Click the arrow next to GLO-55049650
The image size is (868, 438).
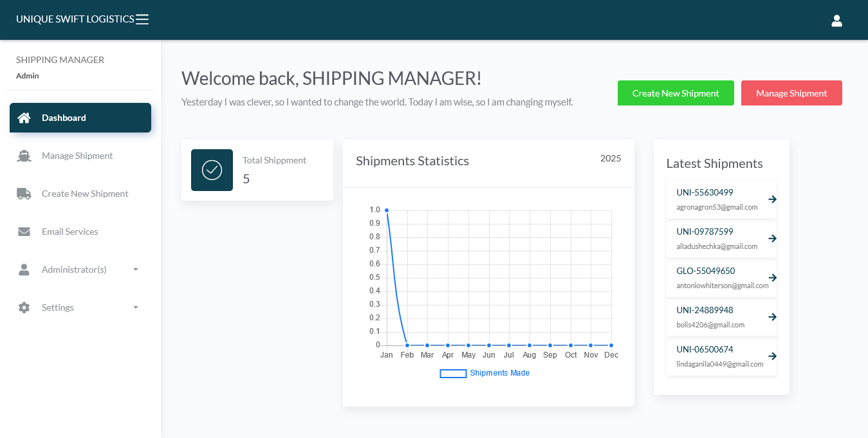[x=772, y=278]
